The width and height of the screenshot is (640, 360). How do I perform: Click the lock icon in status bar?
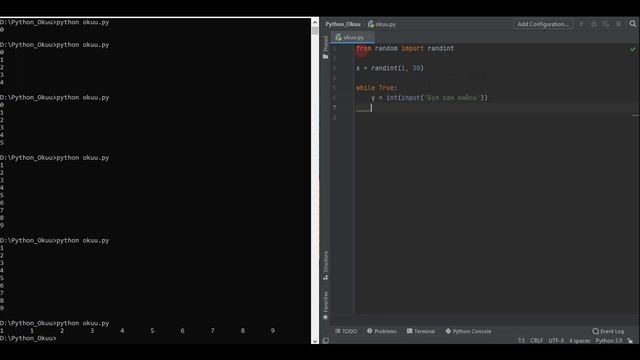click(x=630, y=340)
